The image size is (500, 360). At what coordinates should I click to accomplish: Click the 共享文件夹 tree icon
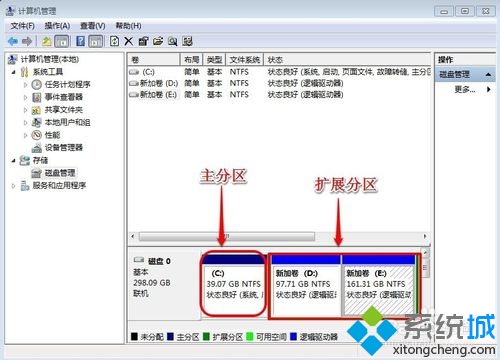(36, 110)
